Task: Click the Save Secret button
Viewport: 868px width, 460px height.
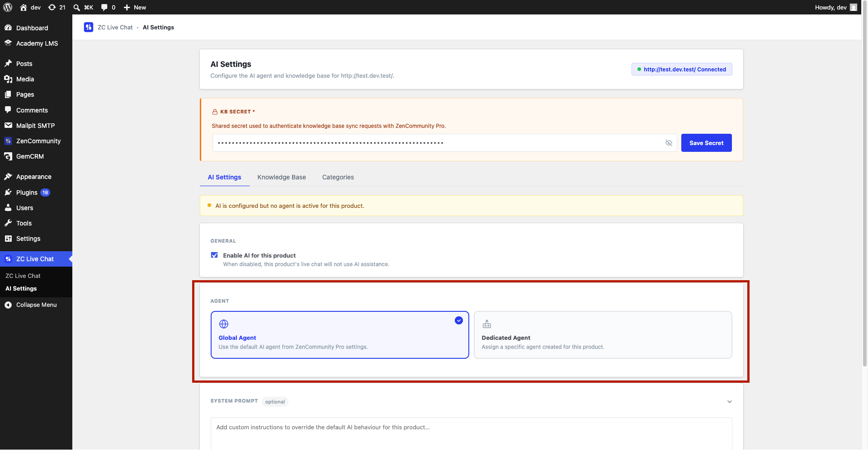Action: (706, 143)
